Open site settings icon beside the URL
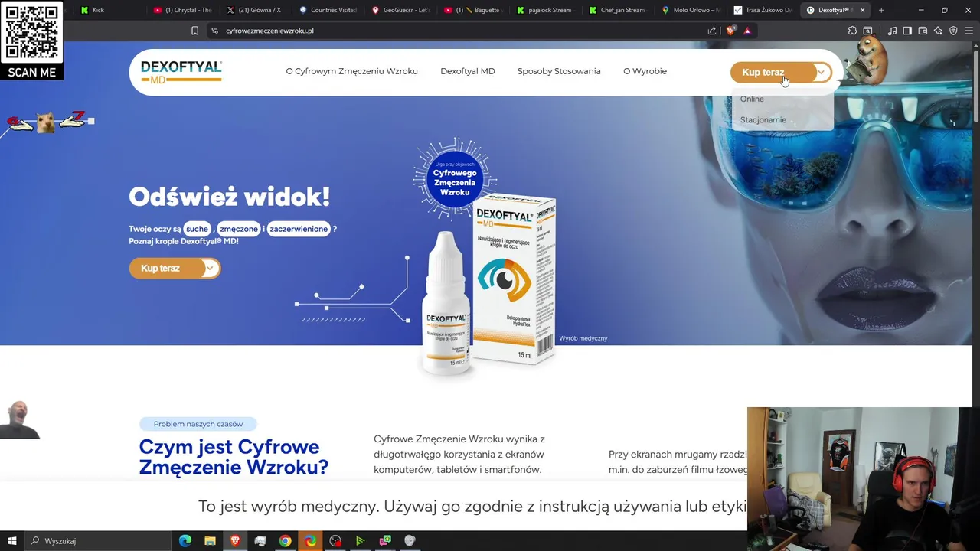The height and width of the screenshot is (551, 980). coord(215,31)
